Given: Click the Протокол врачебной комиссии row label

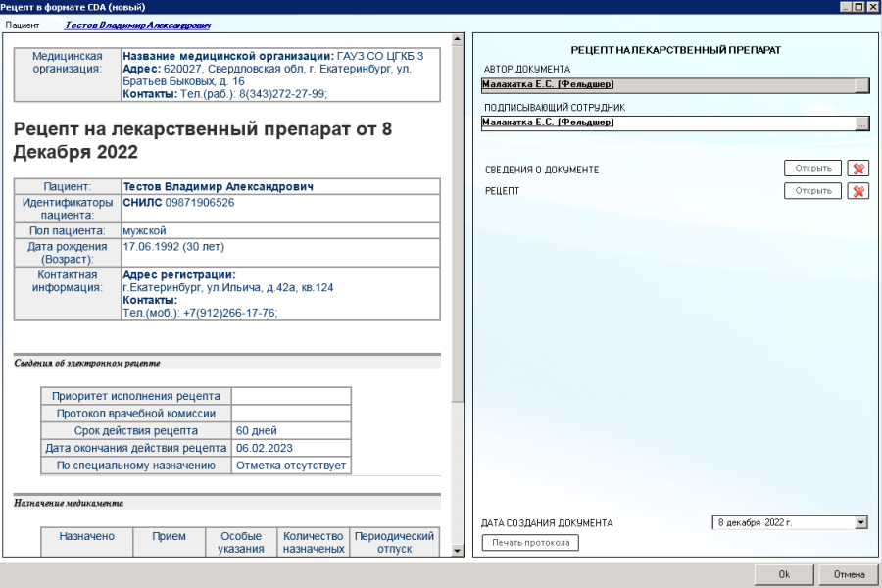Looking at the screenshot, I should pyautogui.click(x=136, y=414).
